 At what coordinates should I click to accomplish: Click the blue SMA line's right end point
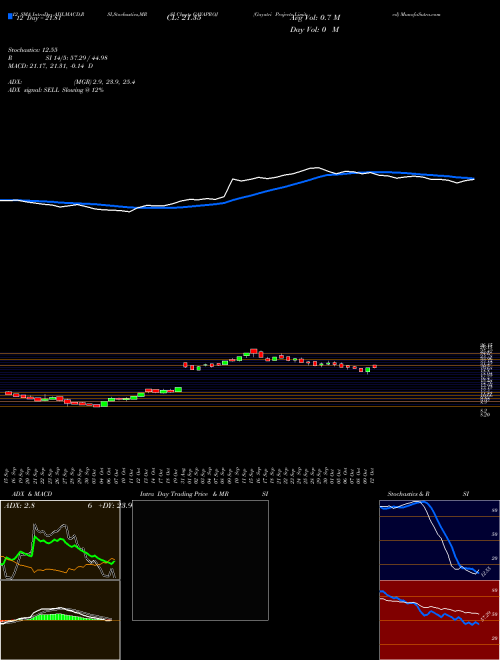coord(474,178)
